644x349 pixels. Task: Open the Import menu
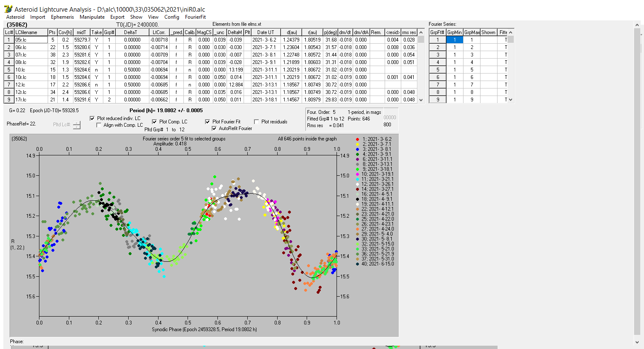(38, 17)
